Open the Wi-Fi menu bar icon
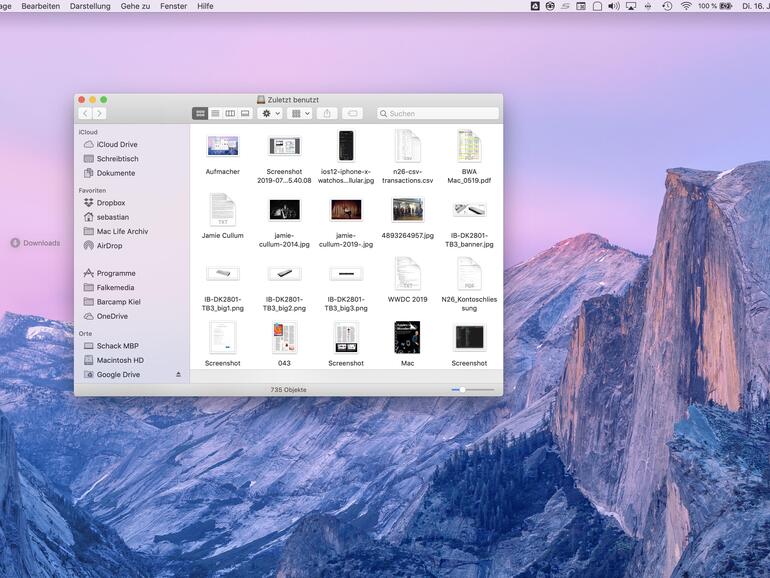Image resolution: width=770 pixels, height=578 pixels. point(686,6)
